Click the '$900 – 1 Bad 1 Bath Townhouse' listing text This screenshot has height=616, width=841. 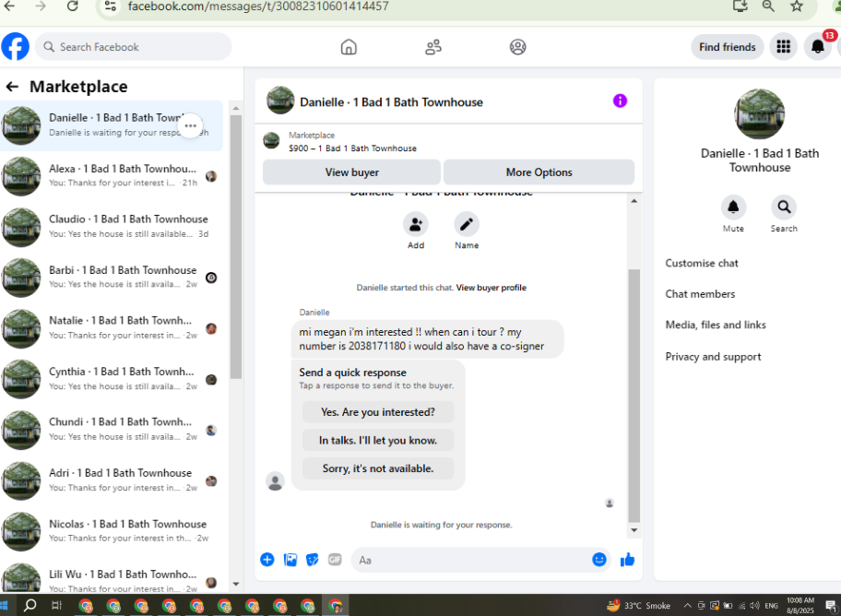click(x=352, y=148)
